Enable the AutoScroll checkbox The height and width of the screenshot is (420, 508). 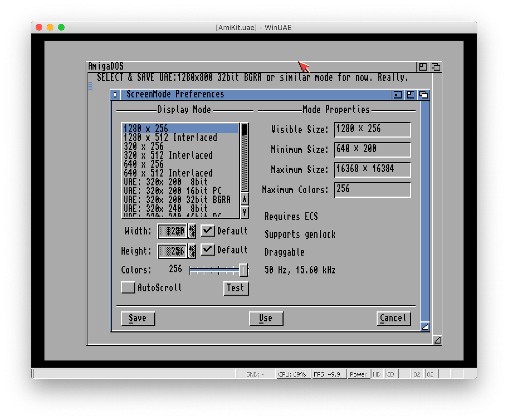(128, 287)
